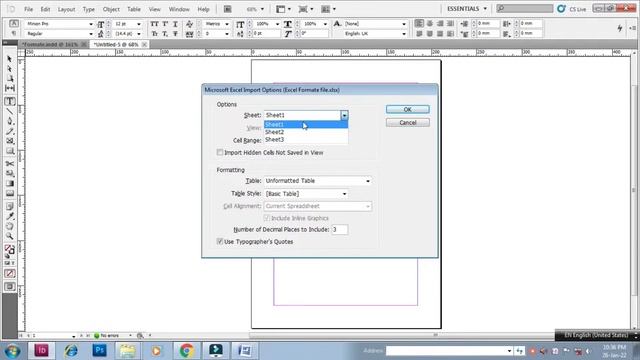Click the Underline button
Viewport: 640px width, 360px height.
point(175,24)
